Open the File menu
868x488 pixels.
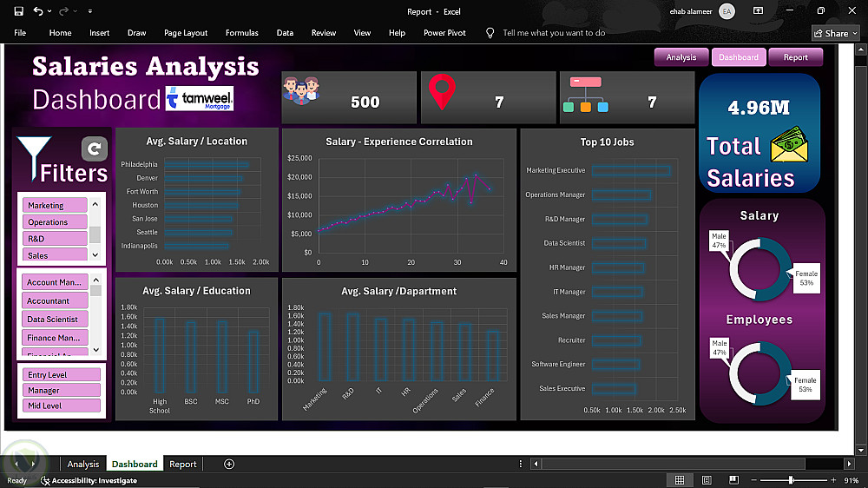pyautogui.click(x=20, y=33)
